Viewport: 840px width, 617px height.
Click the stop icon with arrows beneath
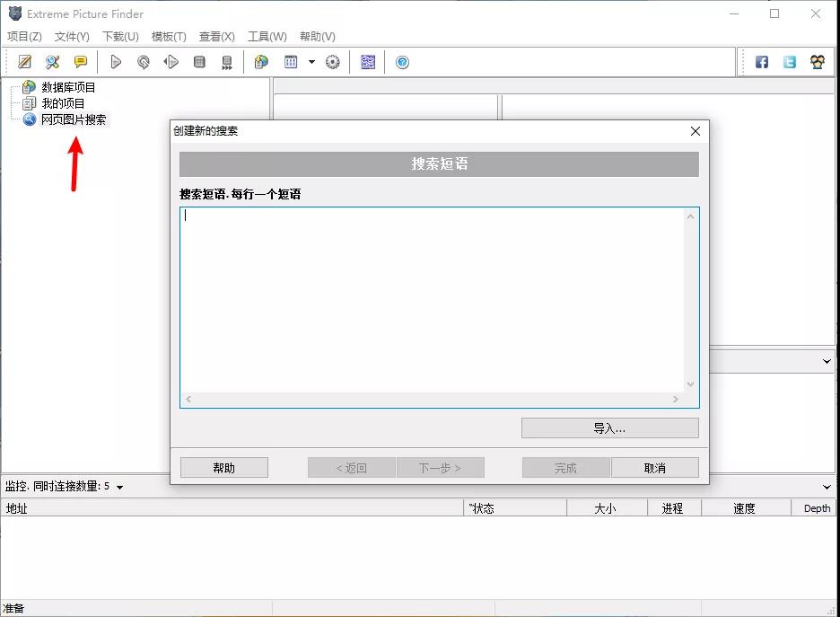[x=227, y=63]
